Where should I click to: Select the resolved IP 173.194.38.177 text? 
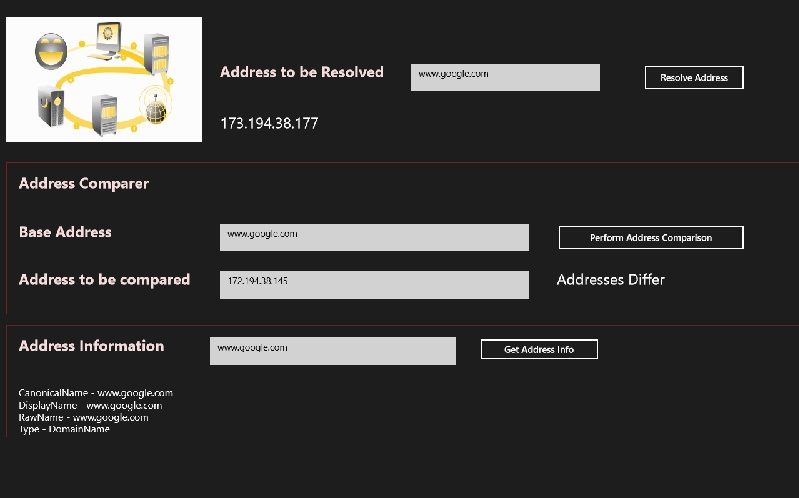[x=269, y=123]
